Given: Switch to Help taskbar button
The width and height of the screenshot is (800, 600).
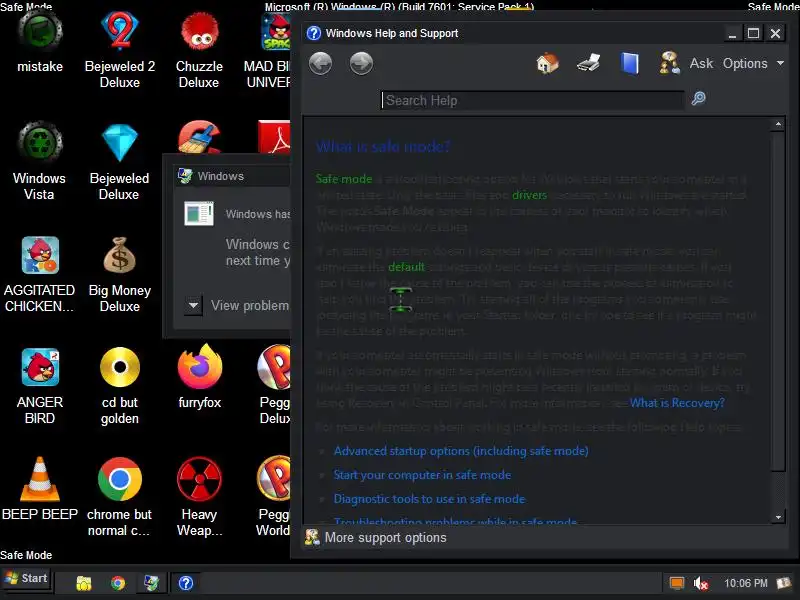Looking at the screenshot, I should (x=186, y=583).
